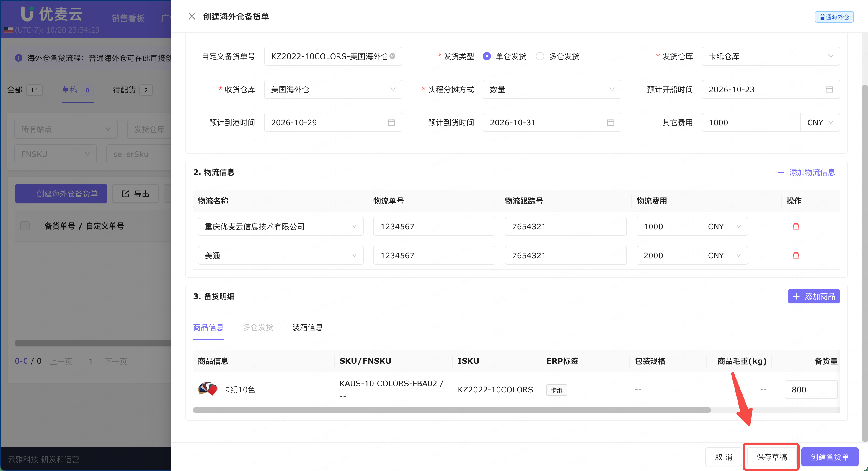Open the calendar icon for 预计到港时间
The height and width of the screenshot is (471, 868).
[391, 122]
